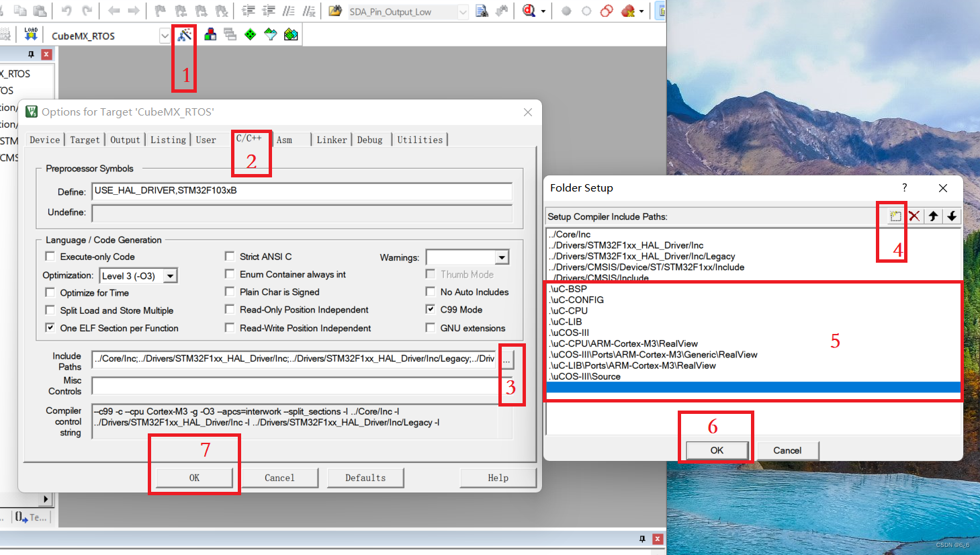The image size is (980, 555).
Task: Move include path down with down-arrow icon
Action: (952, 216)
